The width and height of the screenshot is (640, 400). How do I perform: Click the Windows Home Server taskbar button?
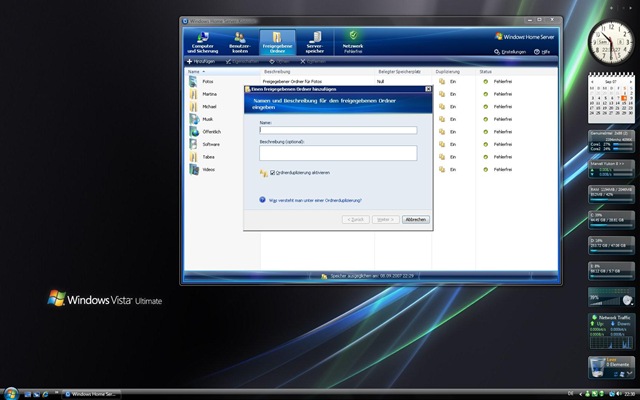91,394
